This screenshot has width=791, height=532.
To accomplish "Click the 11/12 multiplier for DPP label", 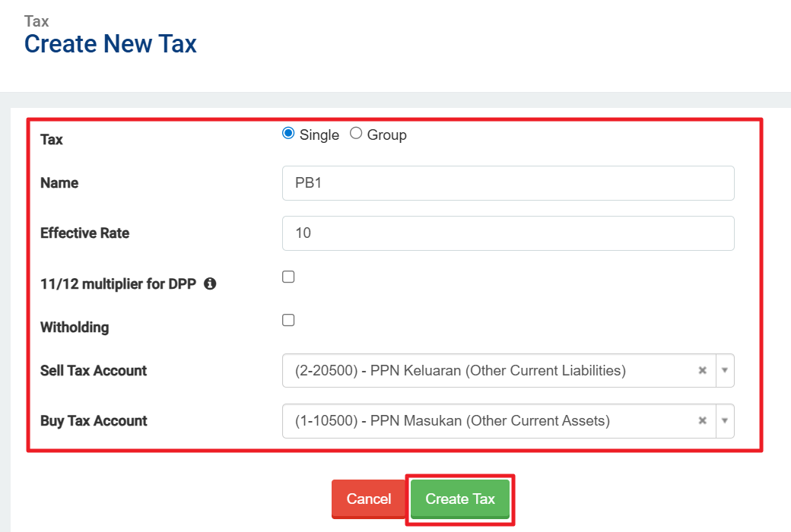I will (x=118, y=284).
